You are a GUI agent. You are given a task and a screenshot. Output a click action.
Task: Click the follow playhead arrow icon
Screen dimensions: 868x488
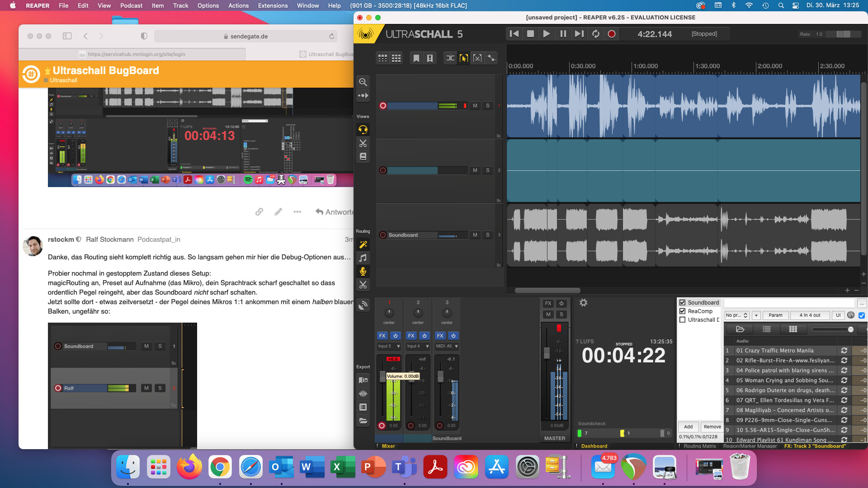[363, 95]
